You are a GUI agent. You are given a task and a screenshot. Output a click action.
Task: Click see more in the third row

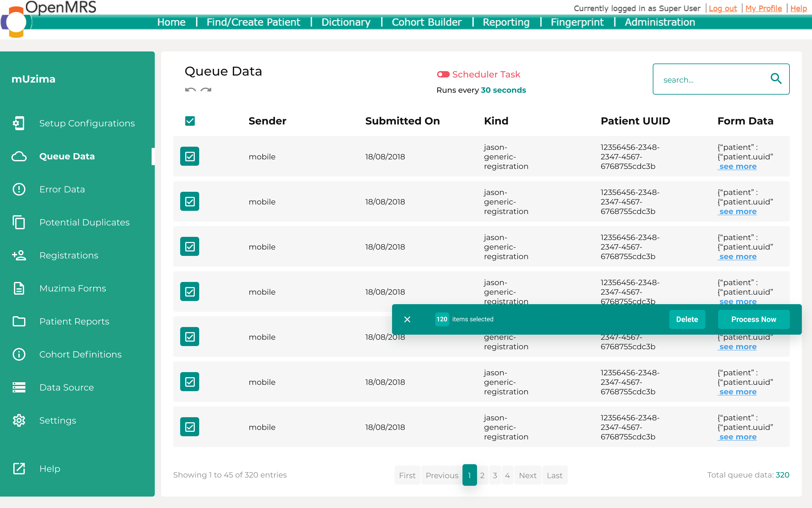pos(737,256)
